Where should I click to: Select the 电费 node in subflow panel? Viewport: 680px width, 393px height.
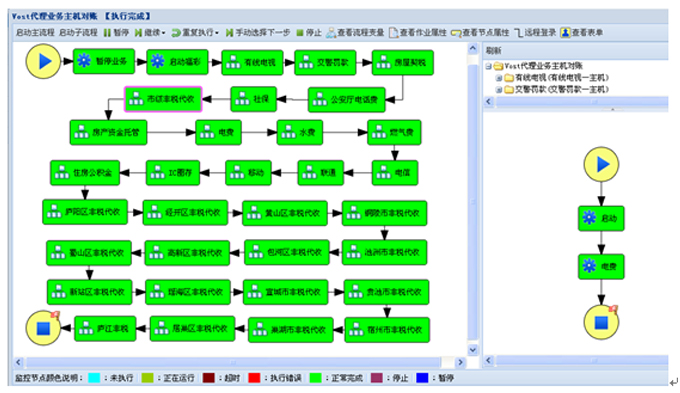coord(601,266)
